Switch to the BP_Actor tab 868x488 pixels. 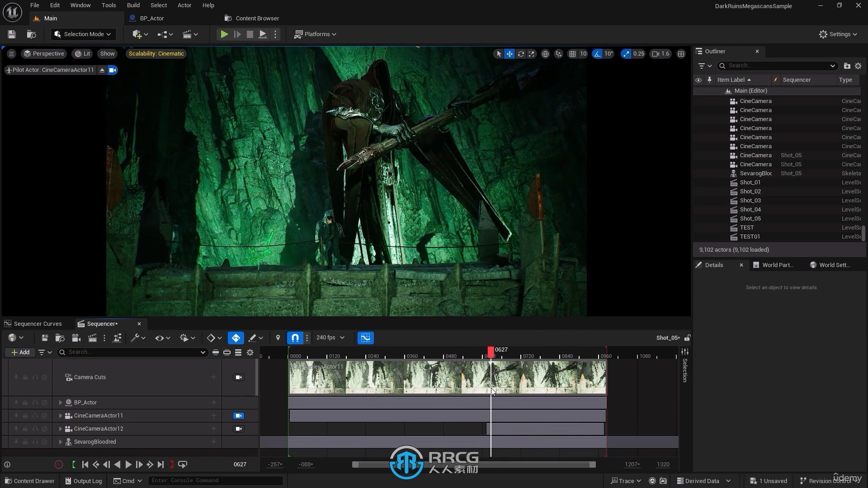pyautogui.click(x=151, y=19)
